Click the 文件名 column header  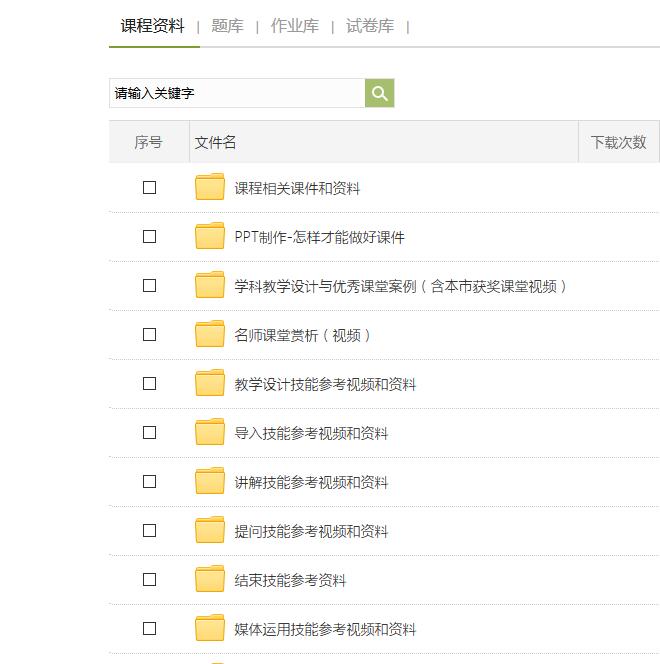click(216, 142)
